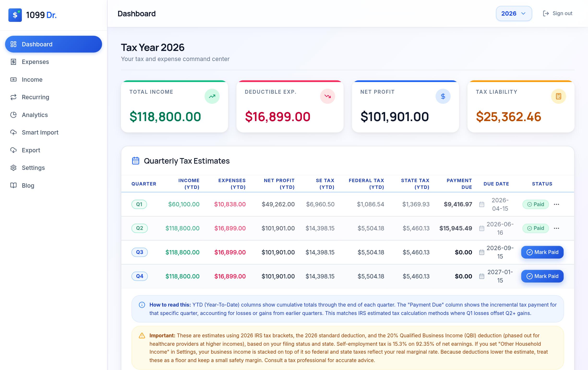
Task: Click the FEDERAL TAX (YTD) column header
Action: click(366, 184)
